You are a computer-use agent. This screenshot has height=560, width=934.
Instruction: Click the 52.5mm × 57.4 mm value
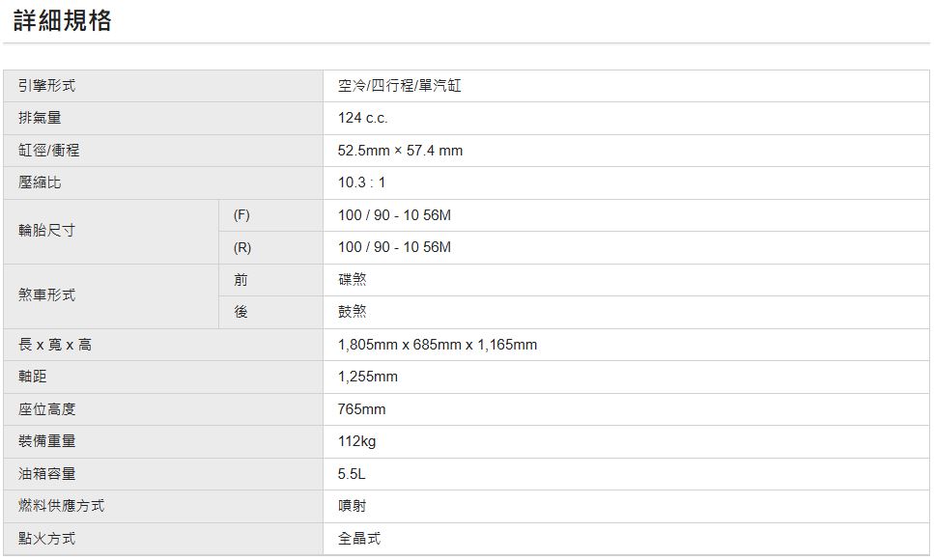coord(400,151)
